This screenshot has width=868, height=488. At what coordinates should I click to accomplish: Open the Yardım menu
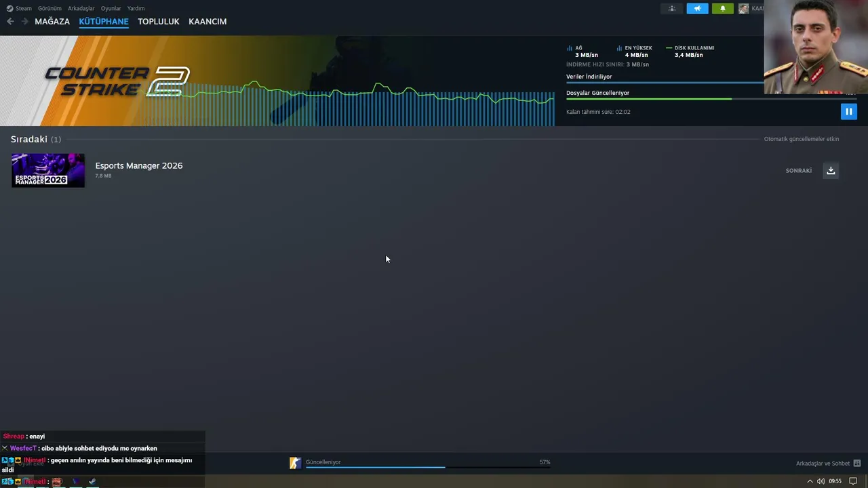[136, 9]
